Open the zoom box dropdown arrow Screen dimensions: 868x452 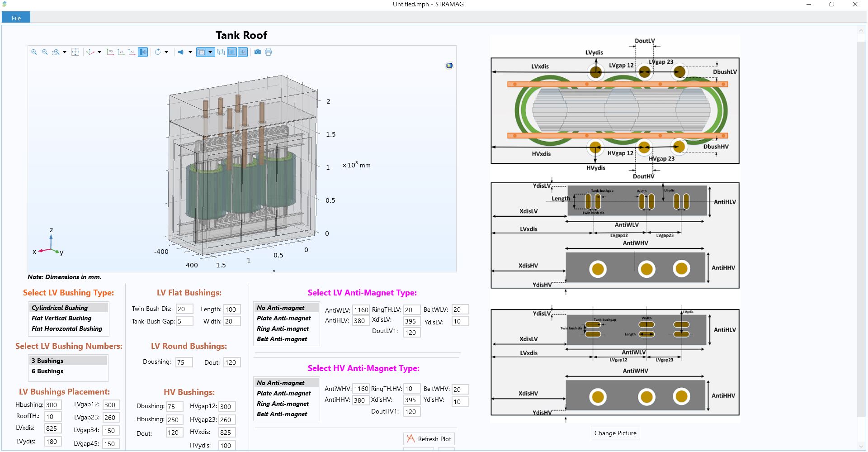coord(65,52)
